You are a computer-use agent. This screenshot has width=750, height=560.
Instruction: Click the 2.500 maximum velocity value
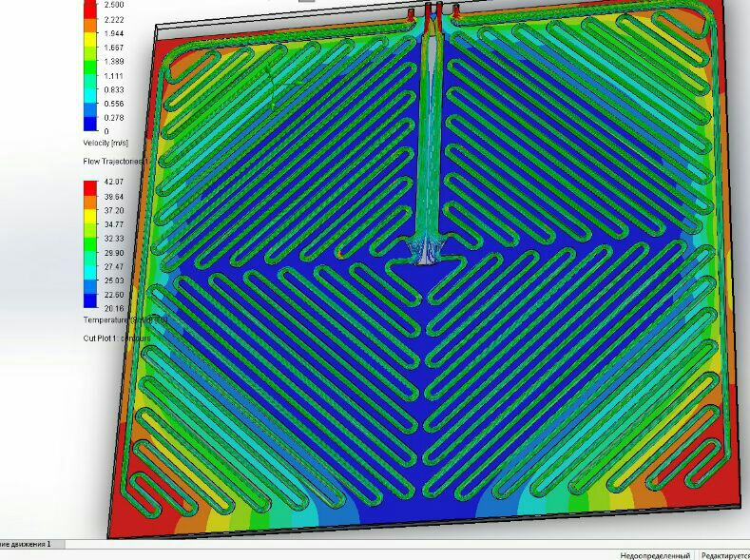[114, 5]
